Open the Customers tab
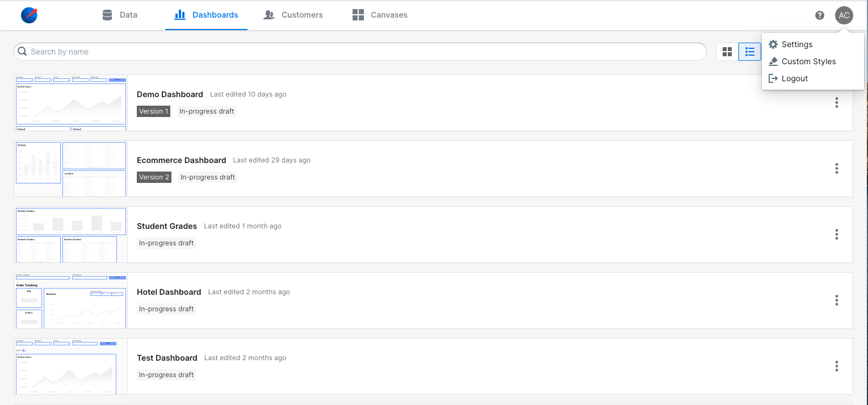The width and height of the screenshot is (868, 405). tap(293, 15)
